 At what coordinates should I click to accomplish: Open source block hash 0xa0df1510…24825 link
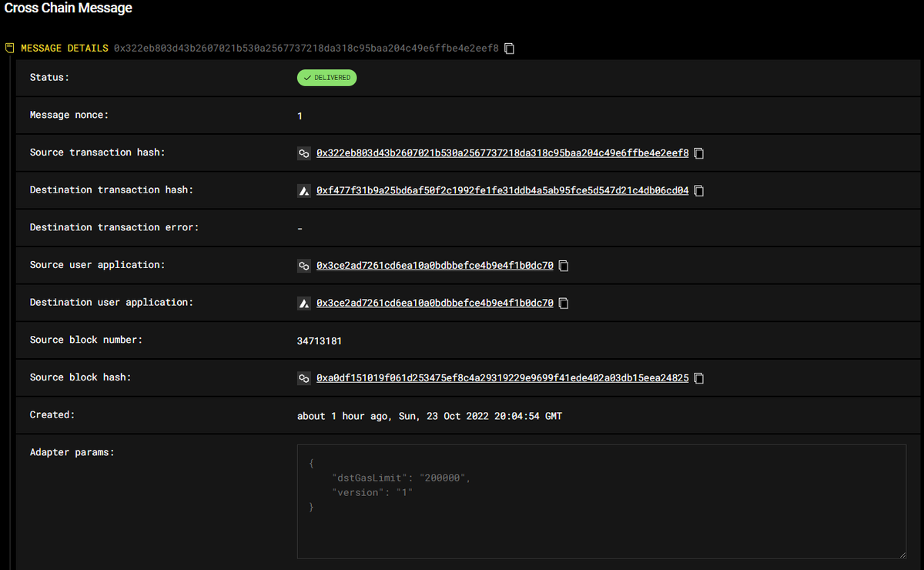[503, 378]
